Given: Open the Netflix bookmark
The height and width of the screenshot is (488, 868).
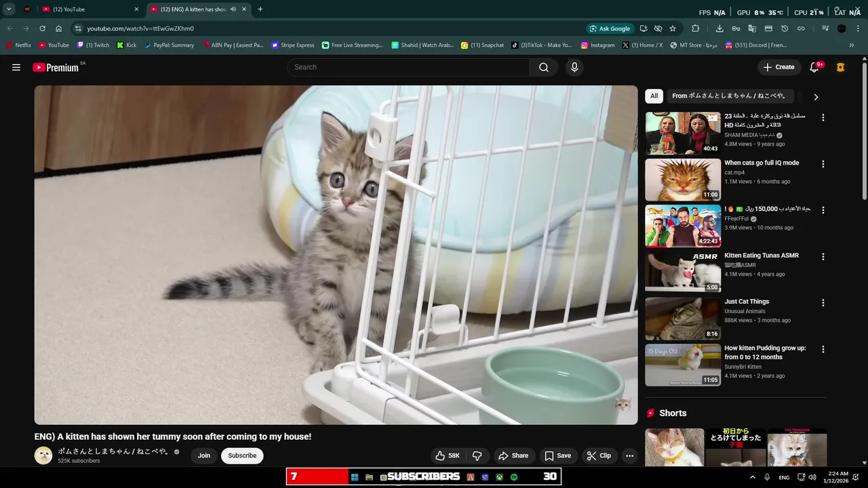Looking at the screenshot, I should (18, 45).
